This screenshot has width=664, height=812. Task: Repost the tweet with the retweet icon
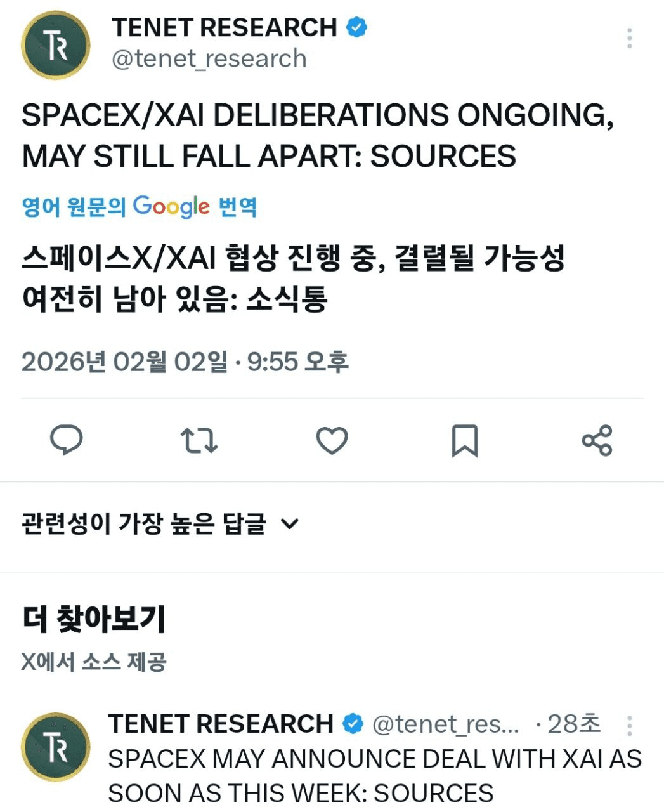[x=199, y=440]
